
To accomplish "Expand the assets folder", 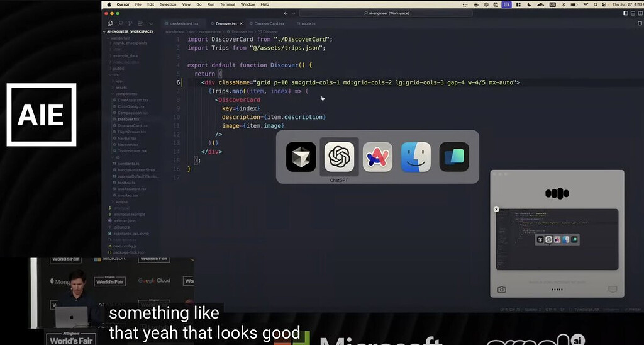I will point(121,88).
